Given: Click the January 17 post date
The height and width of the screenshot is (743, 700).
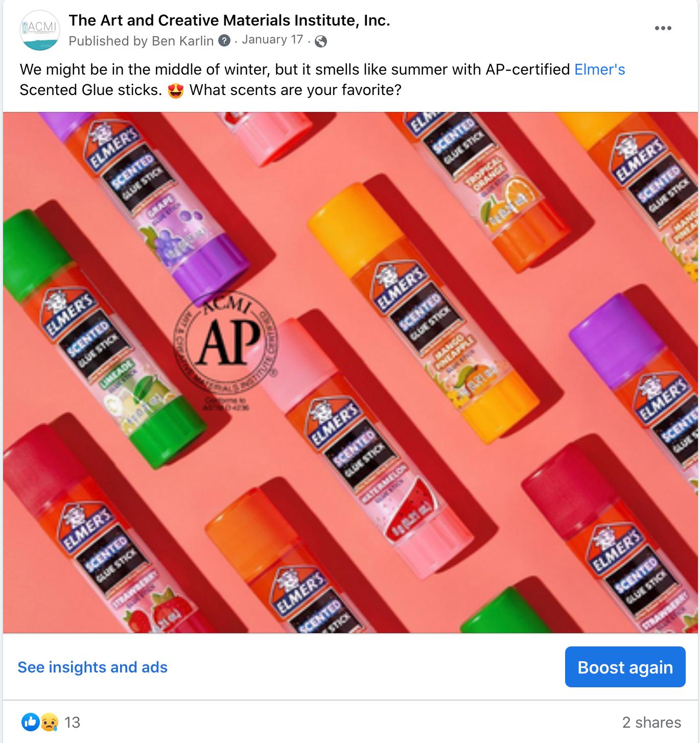Looking at the screenshot, I should coord(272,40).
